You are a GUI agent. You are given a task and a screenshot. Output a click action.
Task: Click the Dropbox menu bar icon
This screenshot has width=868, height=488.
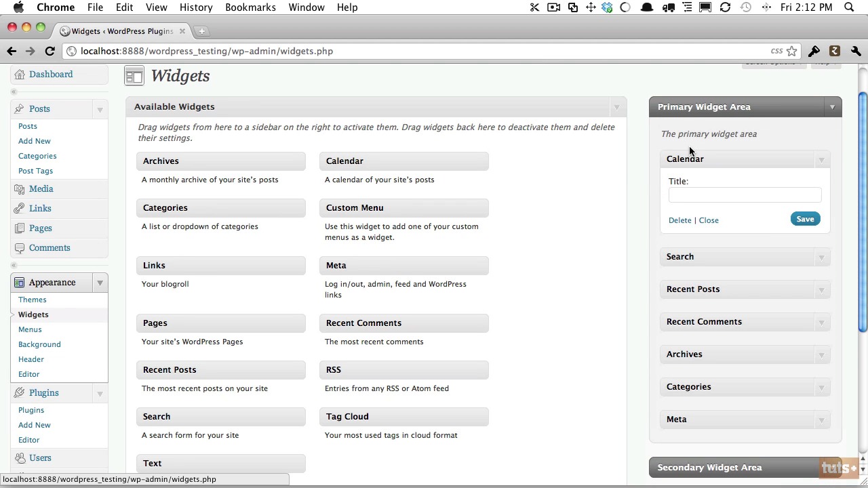607,7
